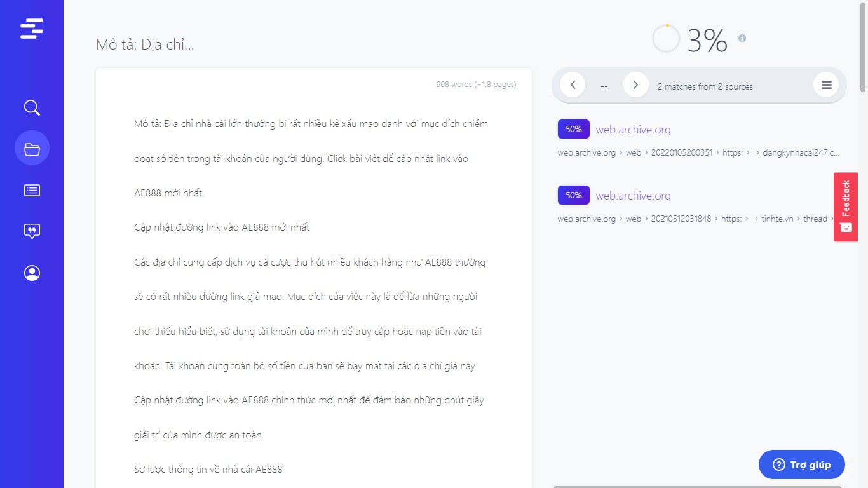Open second web.archive.org source link
This screenshot has height=488, width=868.
[x=633, y=196]
